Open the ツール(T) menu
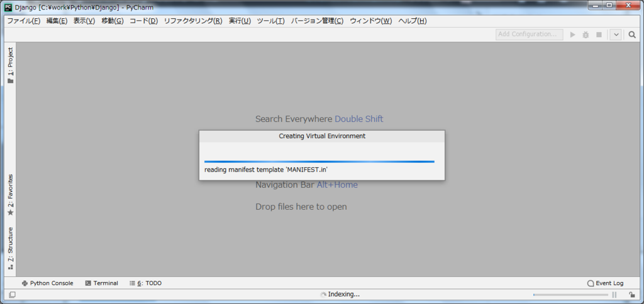This screenshot has height=304, width=644. (x=270, y=21)
